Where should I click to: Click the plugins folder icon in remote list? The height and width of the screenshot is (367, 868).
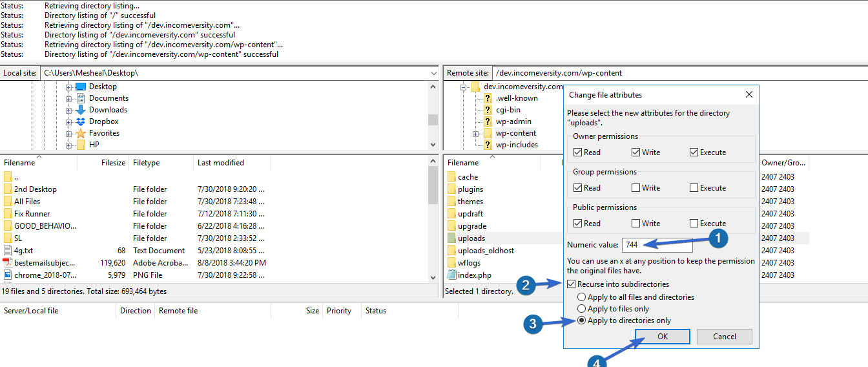(451, 189)
